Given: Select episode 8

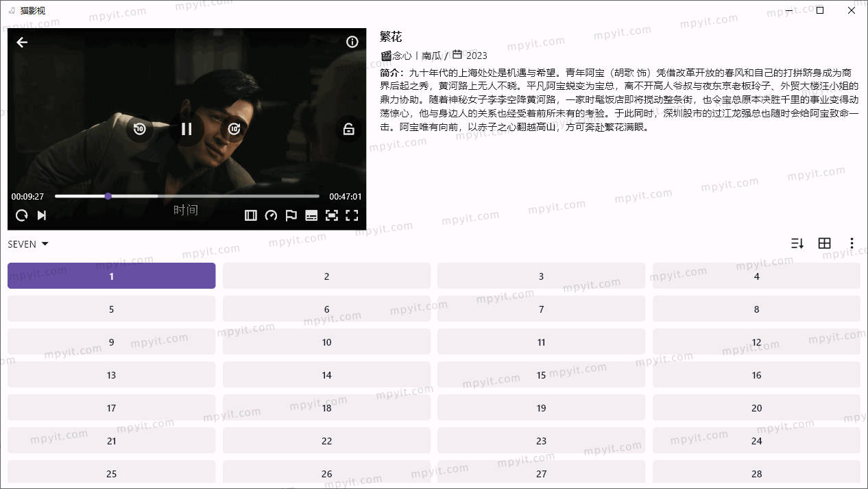Looking at the screenshot, I should pyautogui.click(x=756, y=309).
